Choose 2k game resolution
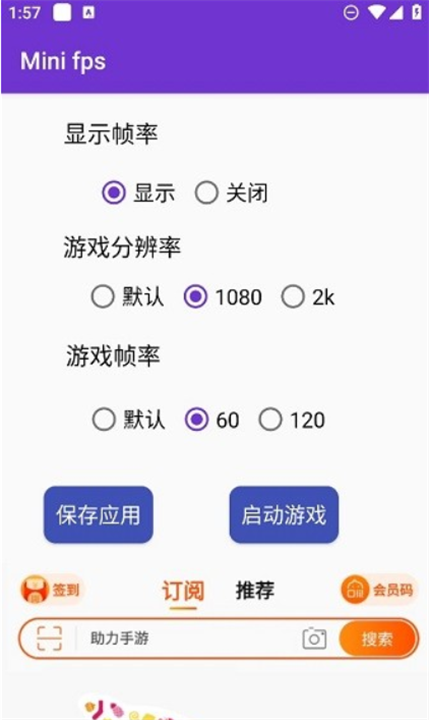 point(308,297)
